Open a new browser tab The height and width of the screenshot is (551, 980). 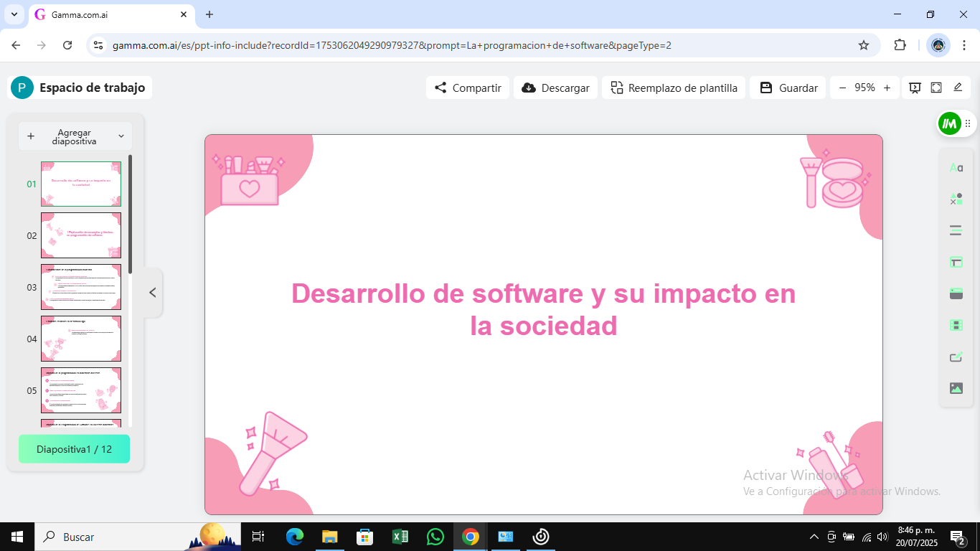(x=209, y=14)
